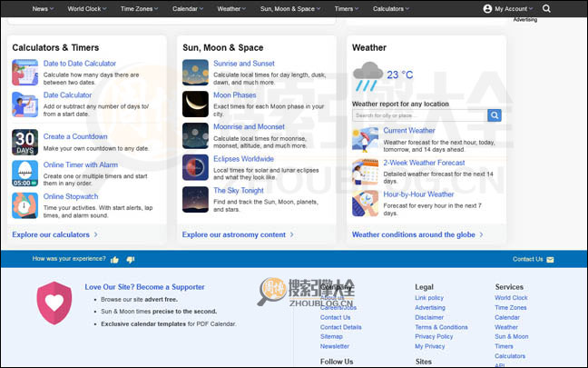Click the Contact Us envelope icon
Viewport: 588px width, 368px height.
[x=550, y=260]
